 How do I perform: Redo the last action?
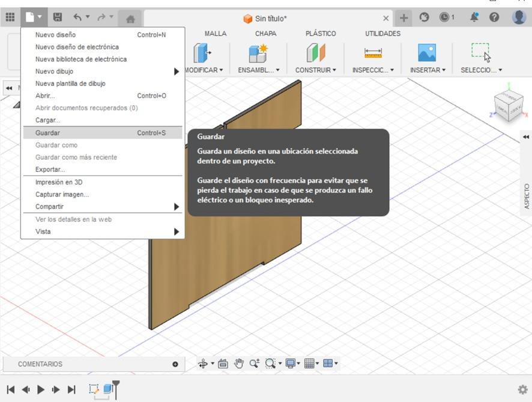(x=101, y=17)
